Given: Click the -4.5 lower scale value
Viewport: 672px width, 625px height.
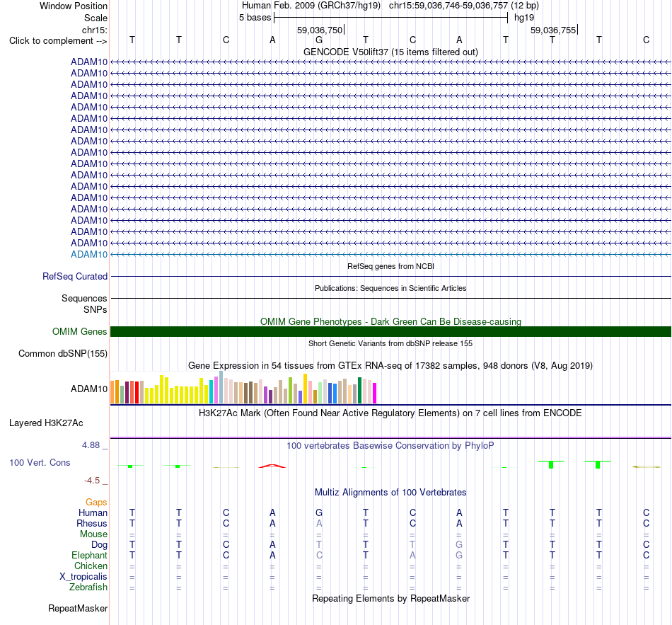Looking at the screenshot, I should tap(92, 481).
